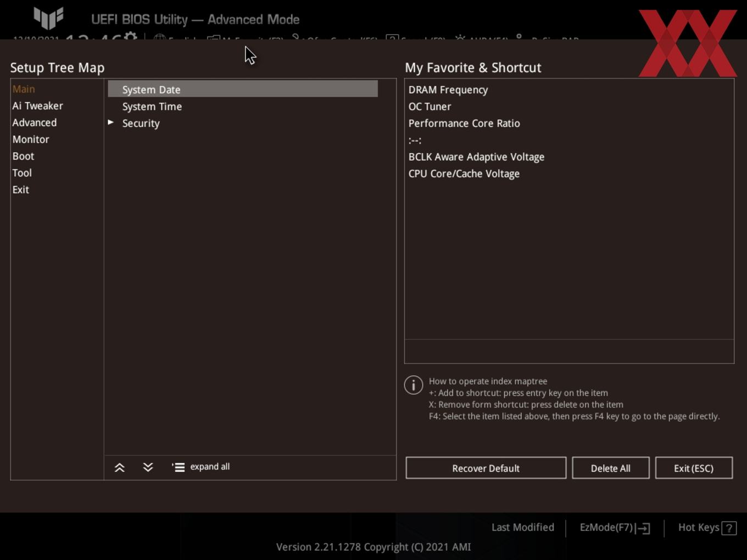747x560 pixels.
Task: Open Last Modified settings list
Action: point(523,528)
